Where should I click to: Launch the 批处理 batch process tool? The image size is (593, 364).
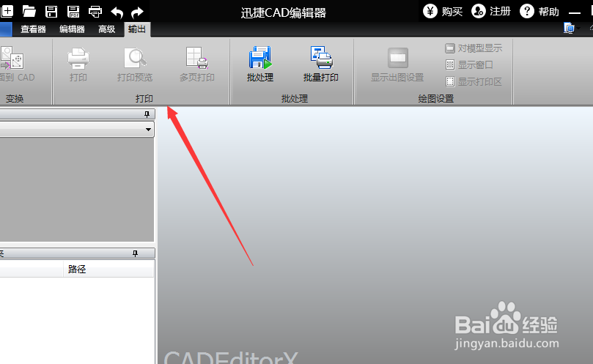tap(260, 64)
